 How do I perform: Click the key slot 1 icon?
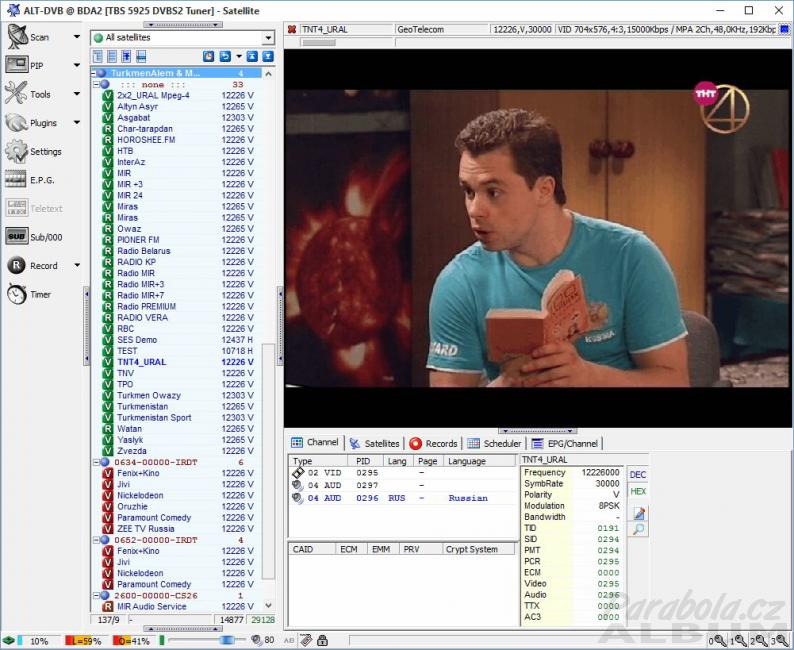click(738, 641)
